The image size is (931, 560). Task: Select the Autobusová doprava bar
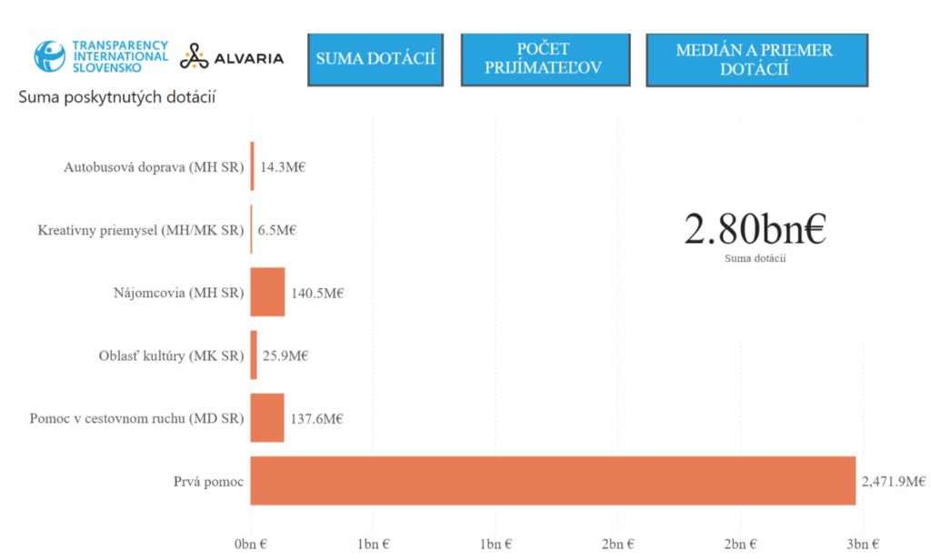[x=253, y=166]
